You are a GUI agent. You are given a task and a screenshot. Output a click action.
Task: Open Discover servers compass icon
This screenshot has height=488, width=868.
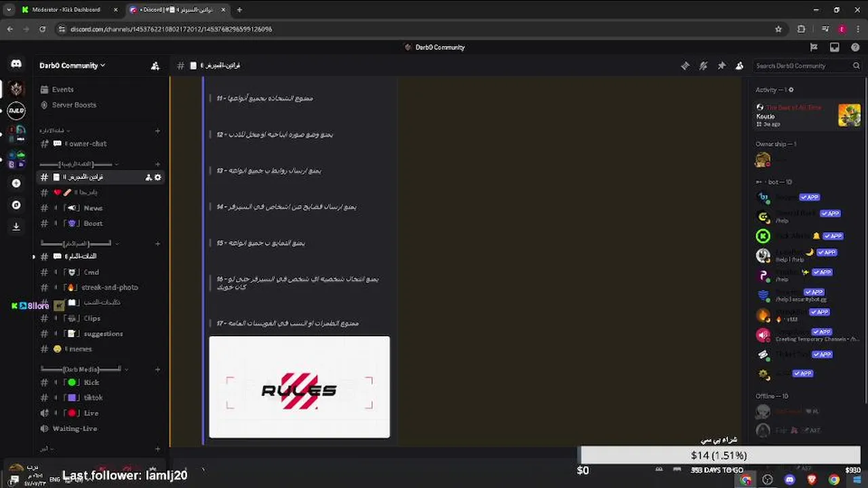click(16, 205)
